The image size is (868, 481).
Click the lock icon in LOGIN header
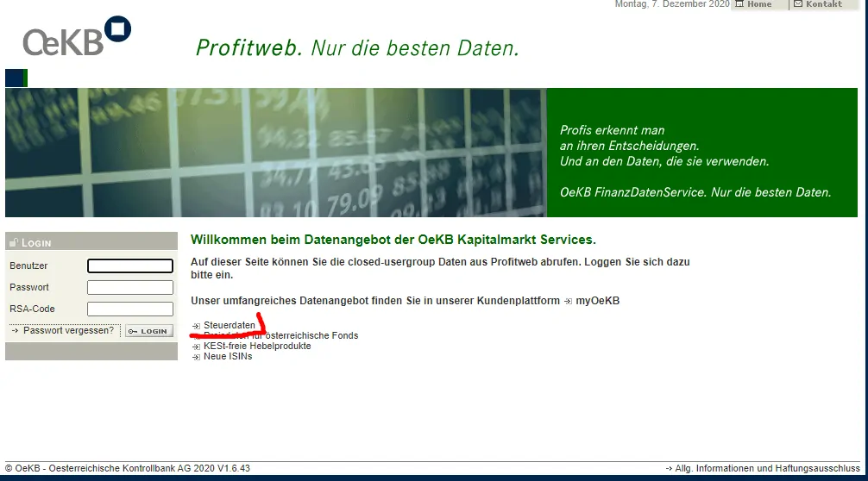(15, 242)
